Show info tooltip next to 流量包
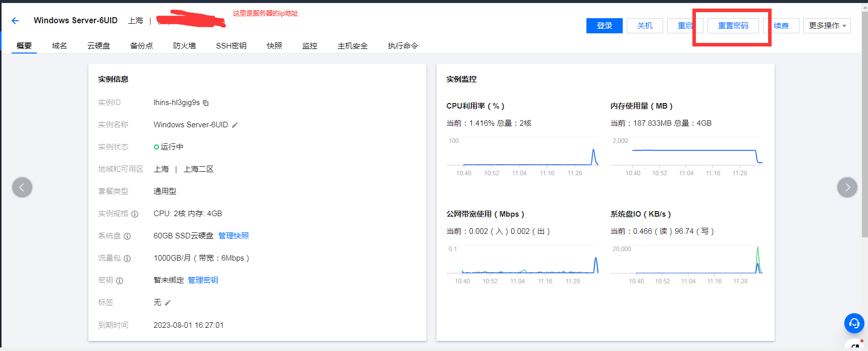This screenshot has width=868, height=351. click(127, 259)
